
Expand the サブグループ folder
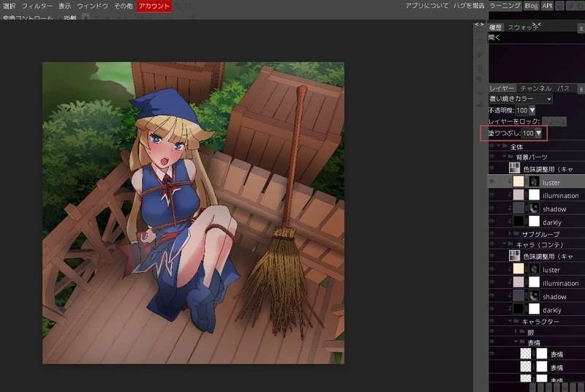tap(510, 234)
